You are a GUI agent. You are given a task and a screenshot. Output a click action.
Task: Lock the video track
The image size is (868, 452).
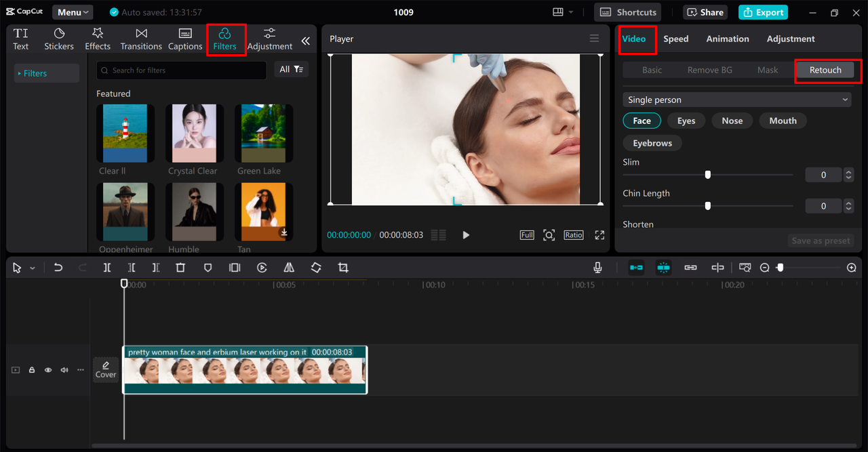pos(32,370)
